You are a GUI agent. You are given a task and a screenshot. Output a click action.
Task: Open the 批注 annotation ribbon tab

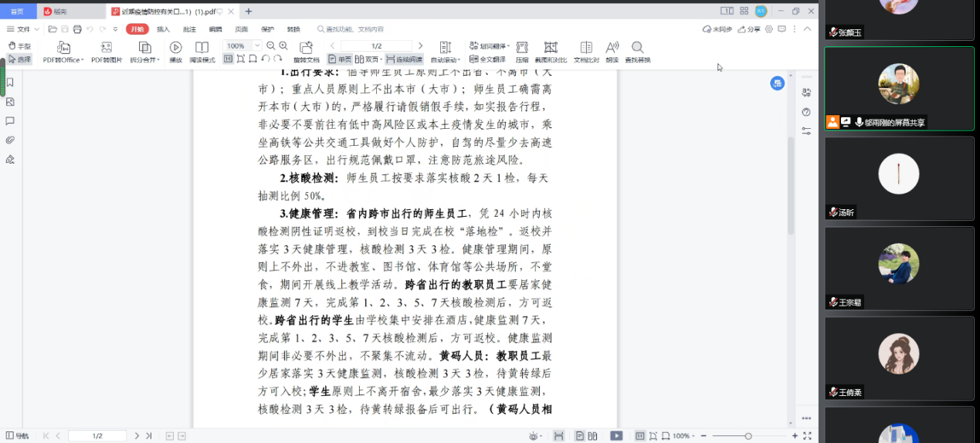189,29
